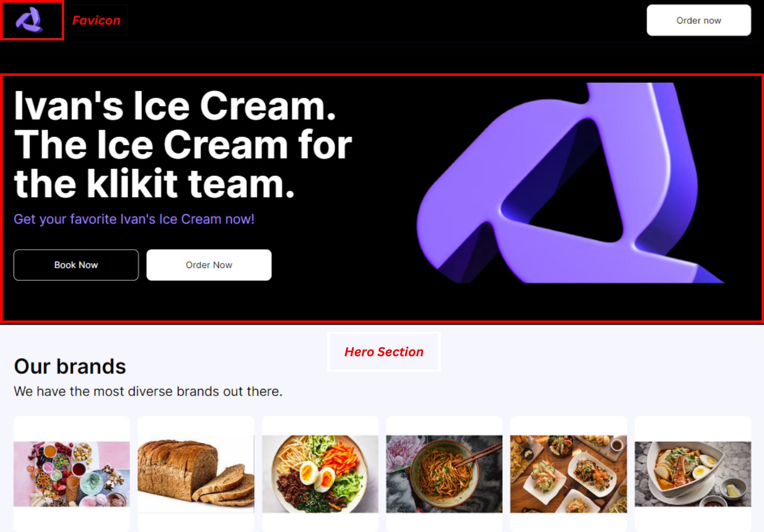Click the purple klikit logo icon in the header
Image resolution: width=764 pixels, height=532 pixels.
point(29,20)
